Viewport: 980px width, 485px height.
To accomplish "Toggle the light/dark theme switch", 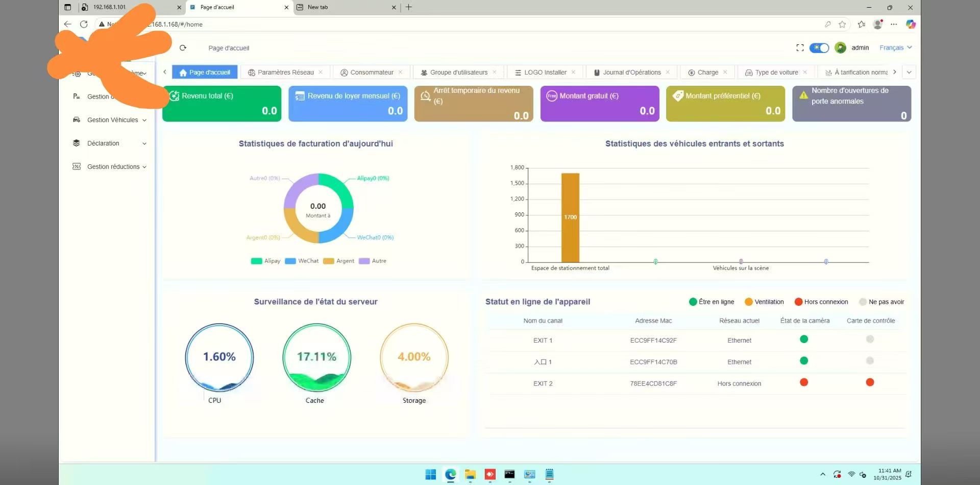I will pos(819,47).
